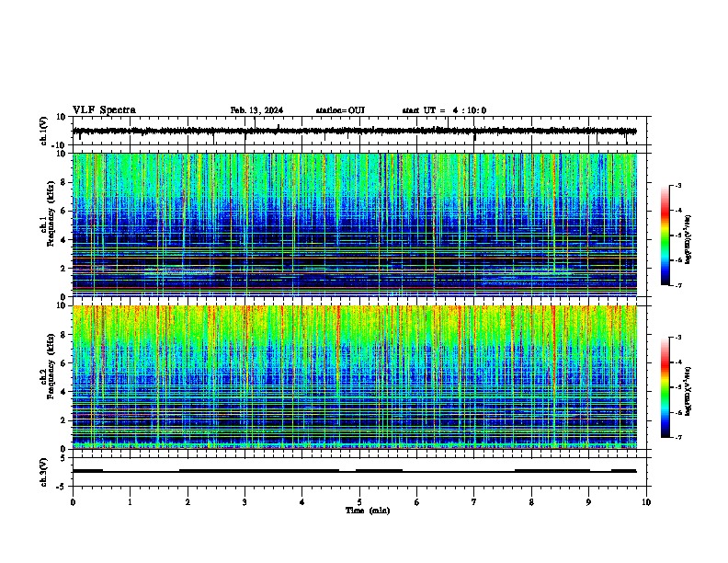Viewport: 728px width, 563px height.
Task: Click the "-3" label on ch.1 color scale
Action: pyautogui.click(x=678, y=185)
